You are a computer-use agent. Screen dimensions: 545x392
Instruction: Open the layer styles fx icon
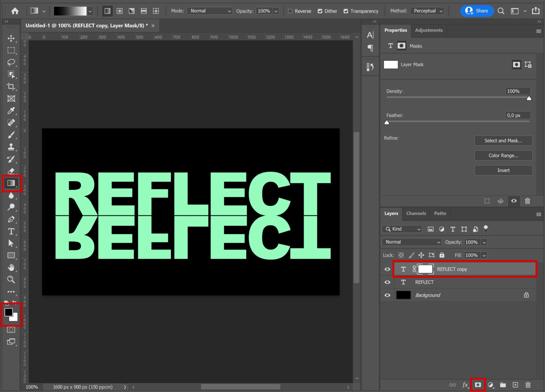click(465, 385)
